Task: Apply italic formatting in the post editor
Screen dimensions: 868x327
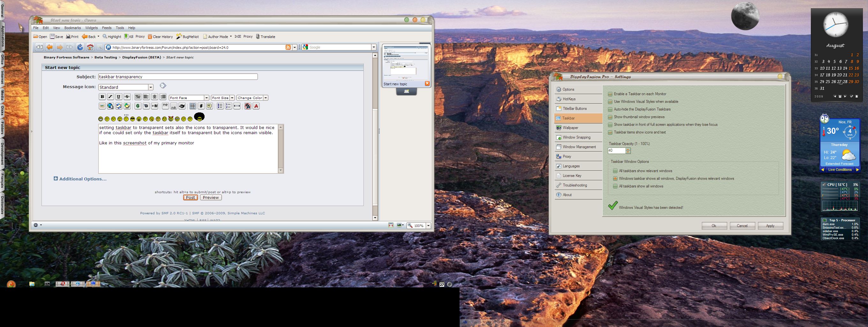Action: (110, 97)
